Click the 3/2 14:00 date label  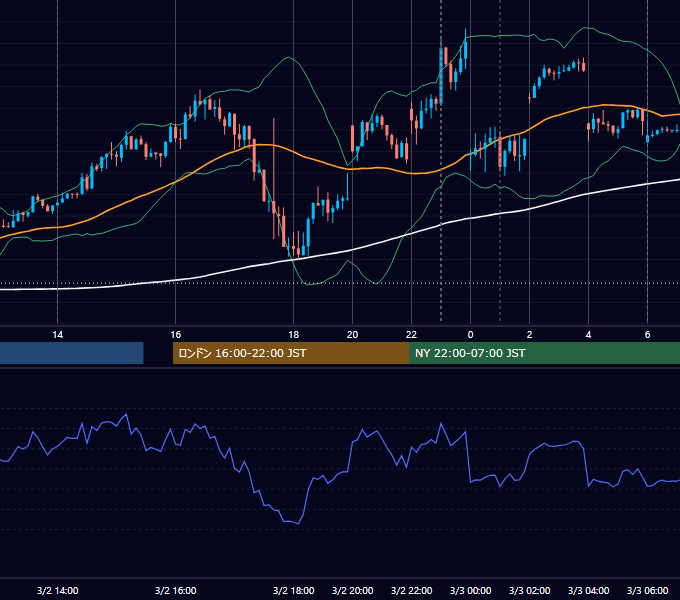coord(58,590)
